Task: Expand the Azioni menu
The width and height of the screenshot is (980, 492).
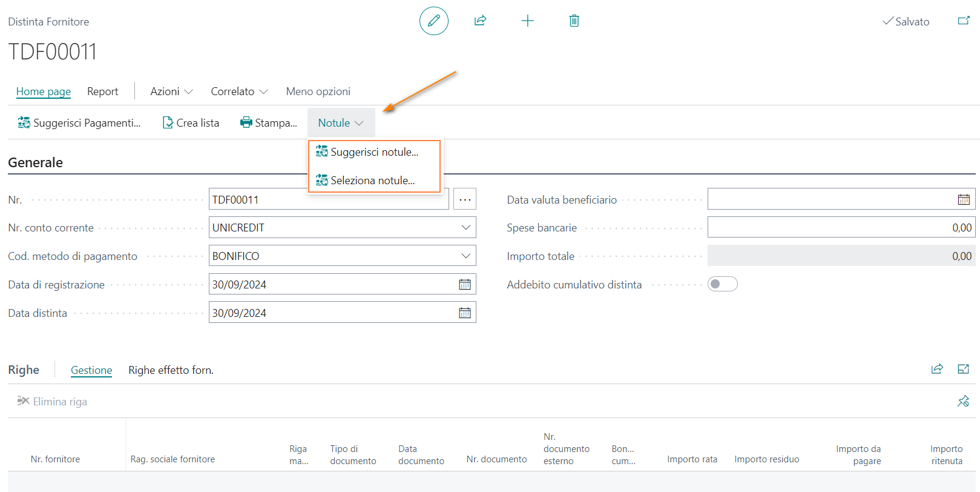Action: pos(171,91)
